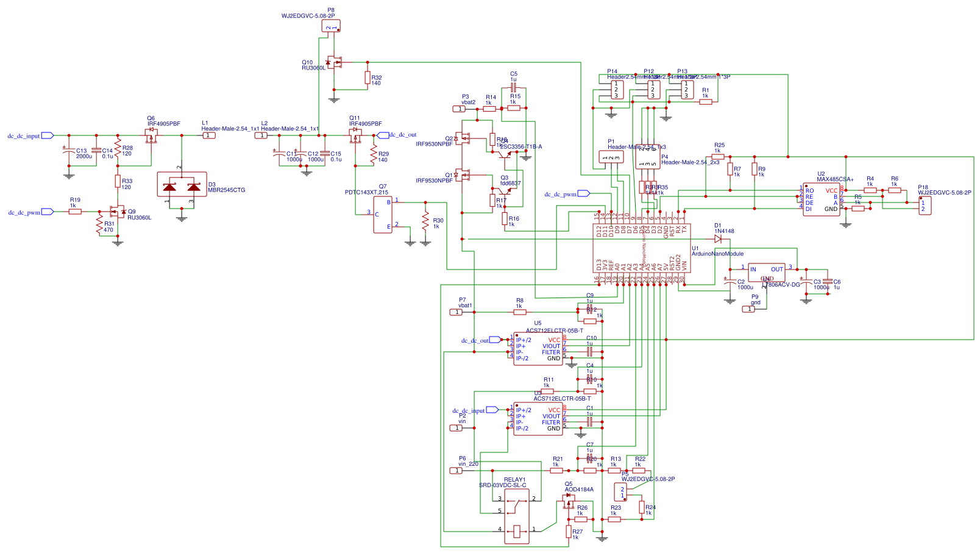Select the L7806ACV-DG regulator symbol
The image size is (980, 553).
tap(768, 273)
